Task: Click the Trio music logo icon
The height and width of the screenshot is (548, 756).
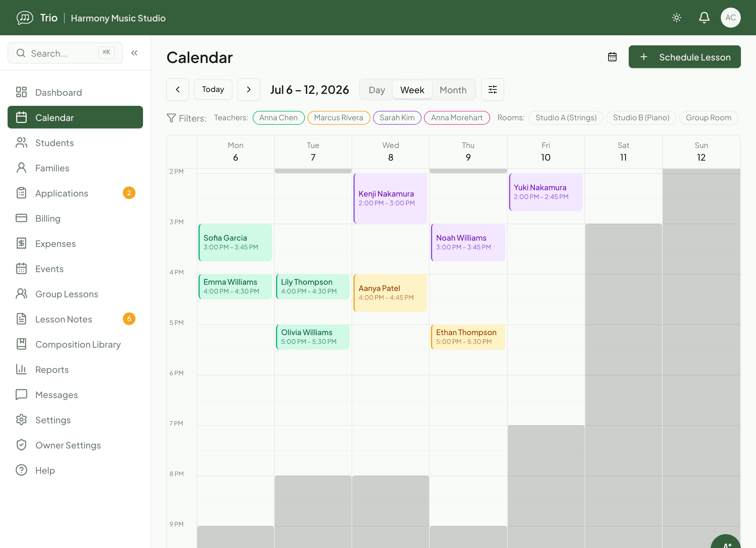Action: point(25,18)
